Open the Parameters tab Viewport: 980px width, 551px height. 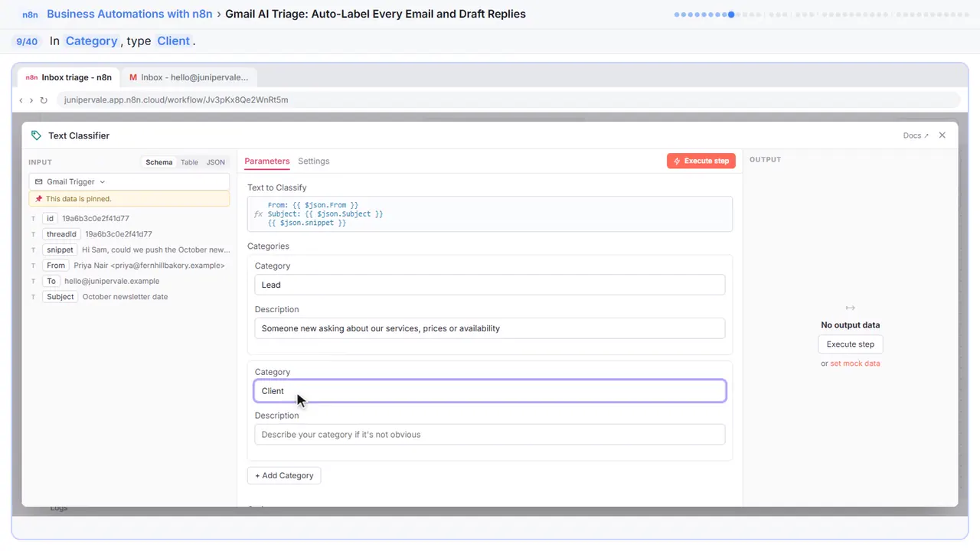[x=267, y=161]
